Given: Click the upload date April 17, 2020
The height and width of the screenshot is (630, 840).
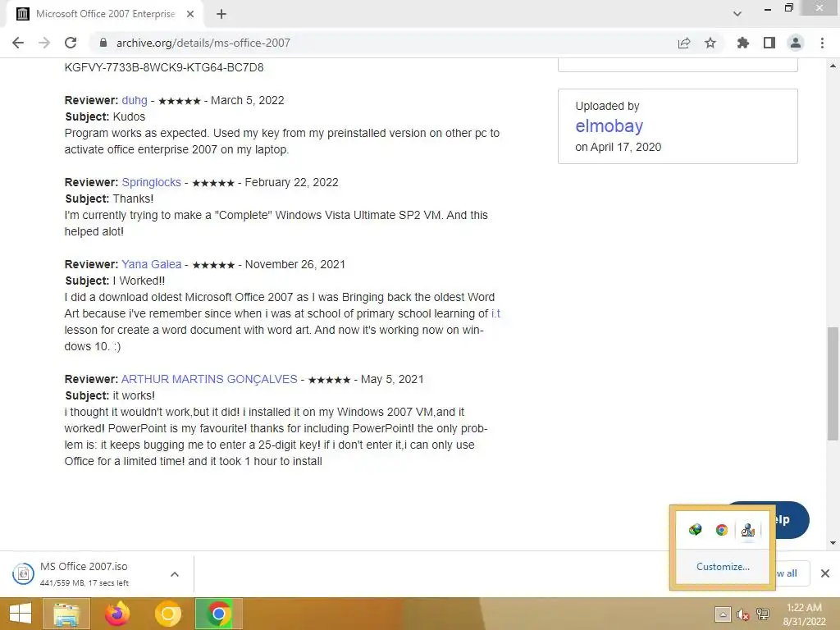Looking at the screenshot, I should (626, 147).
